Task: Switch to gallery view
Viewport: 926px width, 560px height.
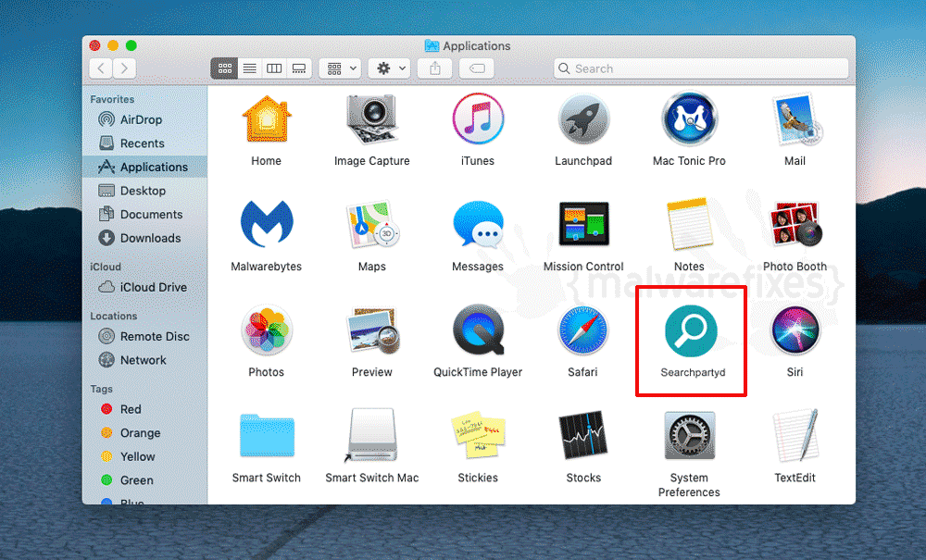Action: coord(299,68)
